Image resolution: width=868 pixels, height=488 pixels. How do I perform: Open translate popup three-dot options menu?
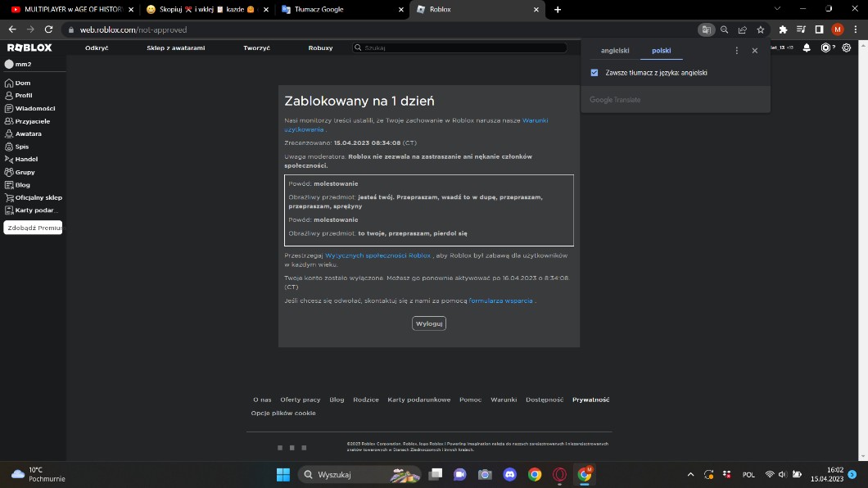coord(737,51)
